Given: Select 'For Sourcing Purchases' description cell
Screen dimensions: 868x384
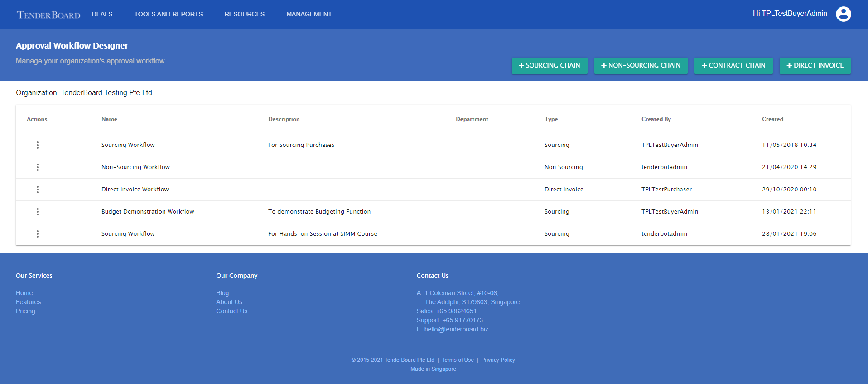Looking at the screenshot, I should point(301,145).
